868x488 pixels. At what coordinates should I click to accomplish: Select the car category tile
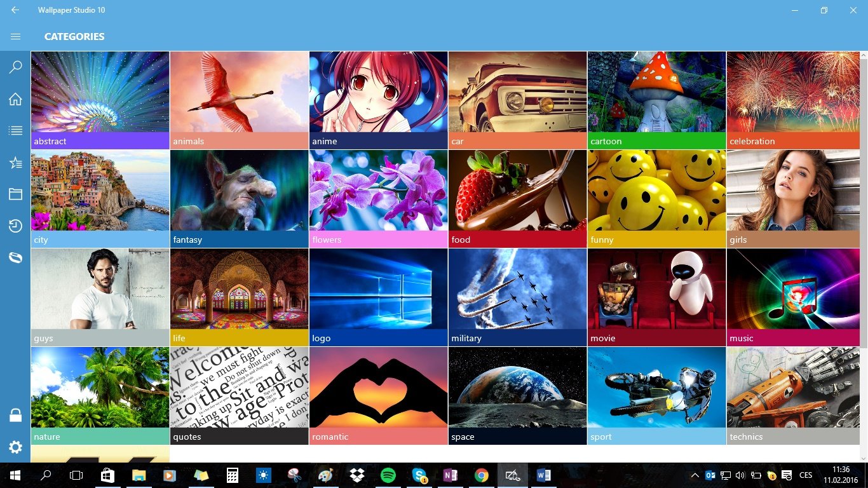tap(518, 100)
